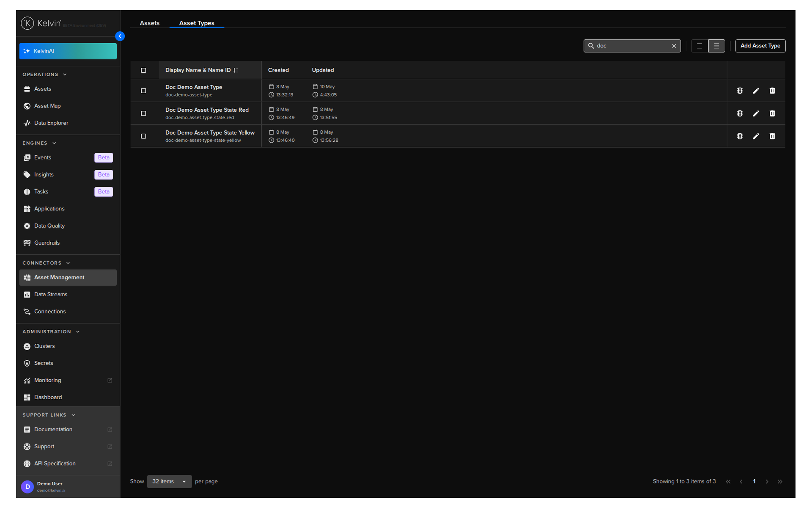Open state icon for State Yellow row

point(740,136)
